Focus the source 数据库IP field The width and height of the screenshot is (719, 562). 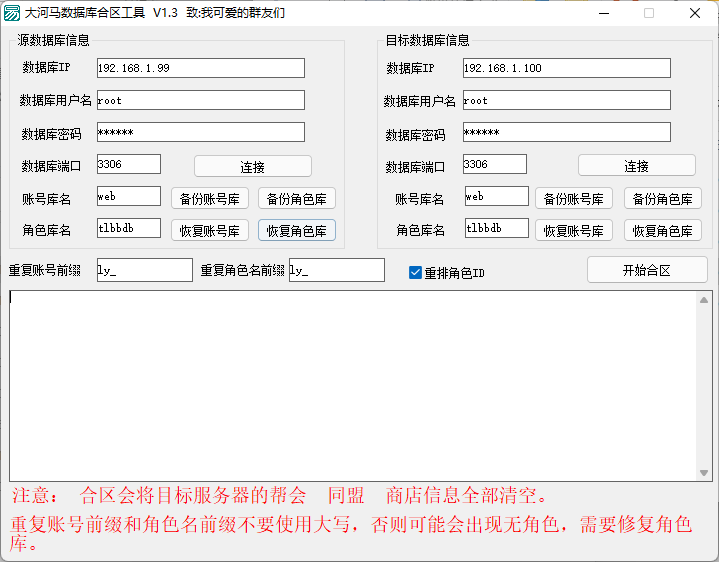(200, 68)
